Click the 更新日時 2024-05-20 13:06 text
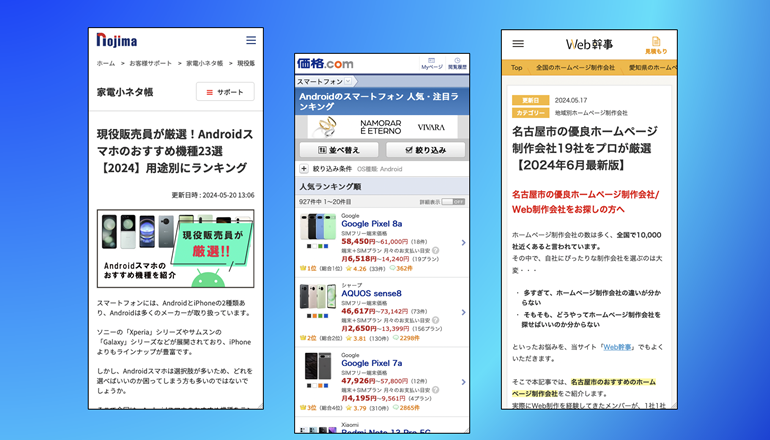Viewport: 770px width, 440px height. [213, 195]
